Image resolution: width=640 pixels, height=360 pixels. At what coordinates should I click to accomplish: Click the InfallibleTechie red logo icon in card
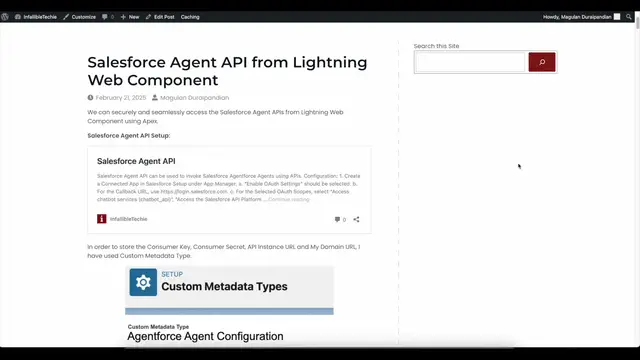pyautogui.click(x=102, y=219)
